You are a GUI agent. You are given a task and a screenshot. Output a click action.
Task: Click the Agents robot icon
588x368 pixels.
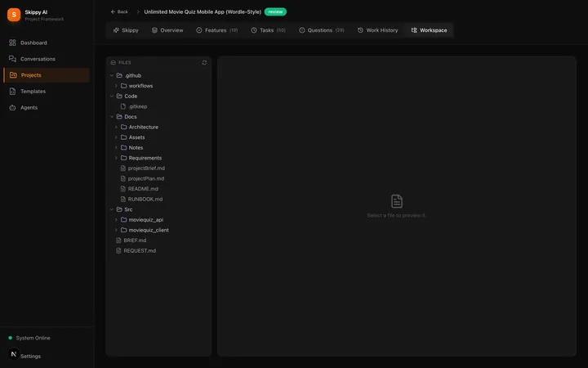click(12, 107)
